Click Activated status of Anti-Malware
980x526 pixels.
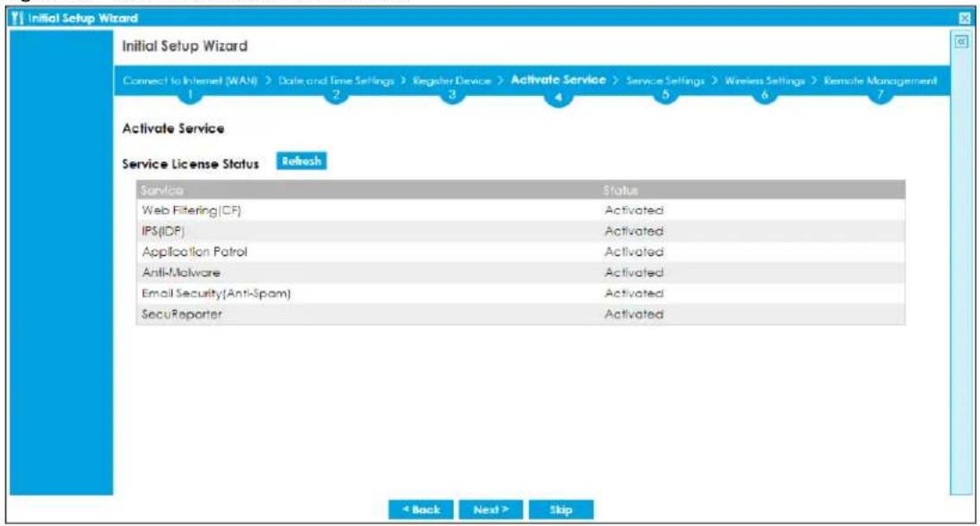click(x=634, y=272)
